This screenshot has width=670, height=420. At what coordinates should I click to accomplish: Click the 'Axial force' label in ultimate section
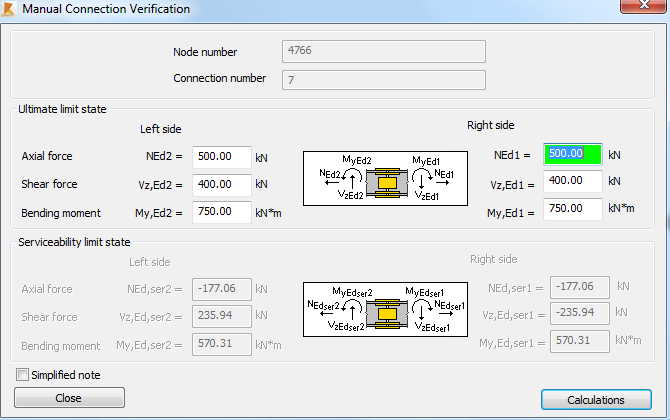click(47, 156)
